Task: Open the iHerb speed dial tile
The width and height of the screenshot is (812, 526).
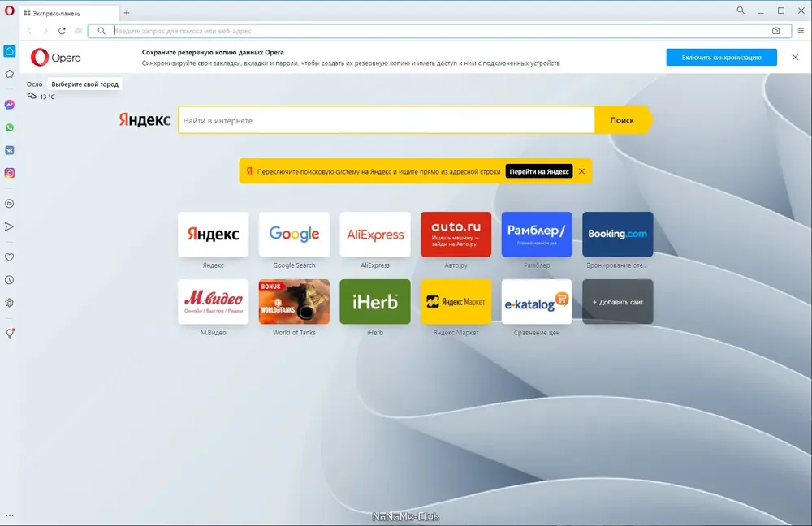Action: pos(375,302)
